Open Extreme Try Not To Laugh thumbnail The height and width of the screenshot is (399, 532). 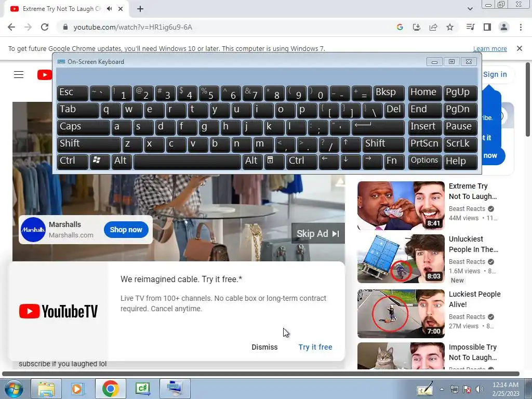(x=401, y=206)
